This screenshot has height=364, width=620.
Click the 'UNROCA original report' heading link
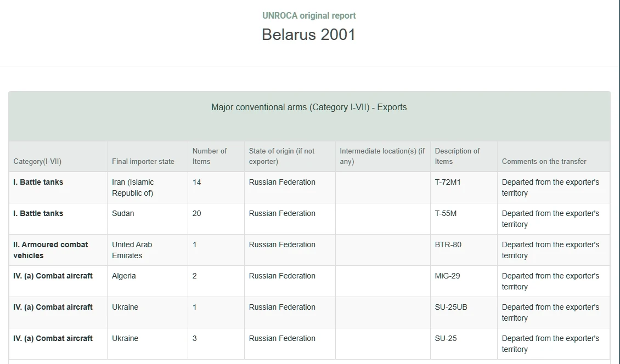(309, 16)
